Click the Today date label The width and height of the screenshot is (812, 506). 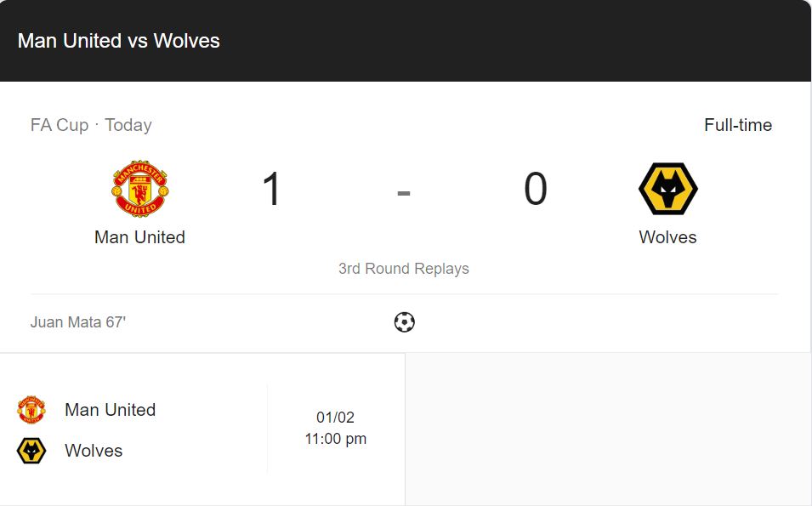pos(128,125)
